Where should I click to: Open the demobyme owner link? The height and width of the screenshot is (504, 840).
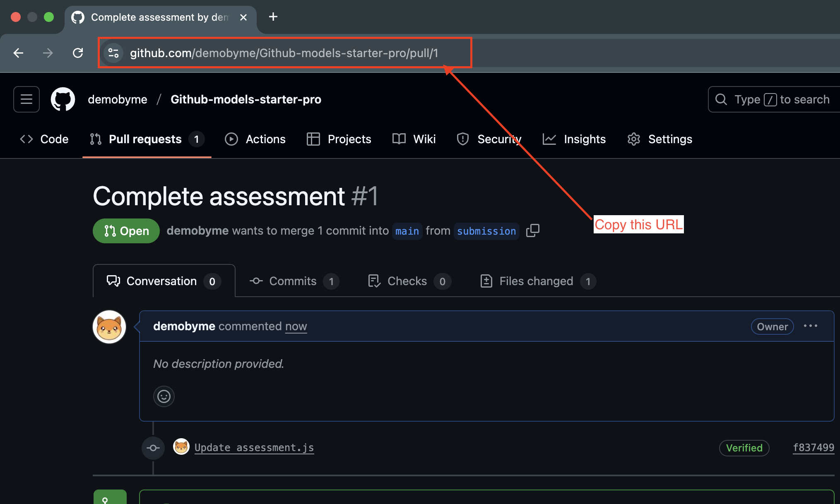coord(118,99)
